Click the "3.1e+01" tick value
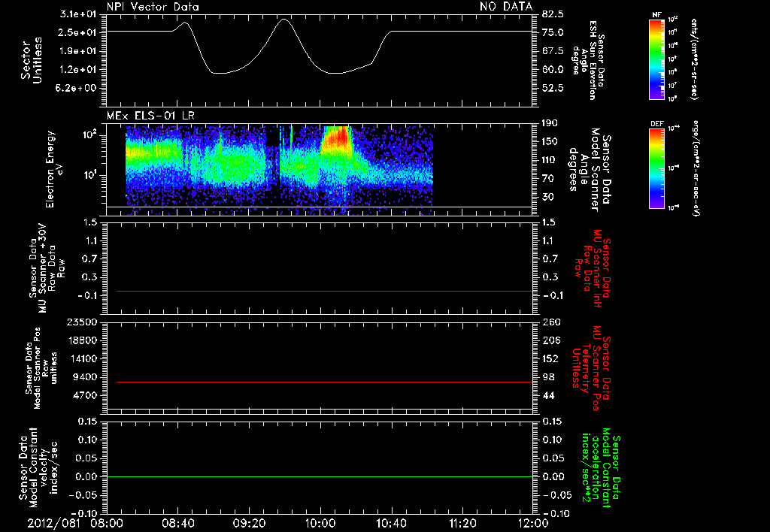Image resolution: width=770 pixels, height=532 pixels. (x=77, y=14)
